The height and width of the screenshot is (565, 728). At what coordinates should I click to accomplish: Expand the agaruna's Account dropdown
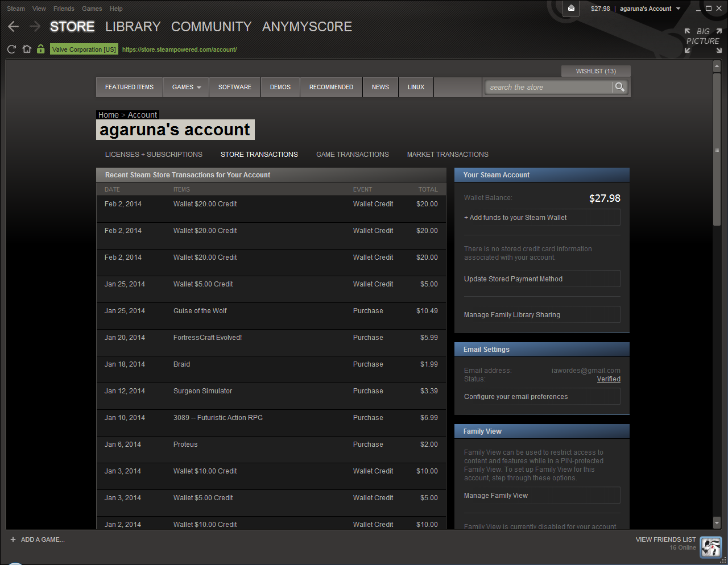click(x=650, y=9)
